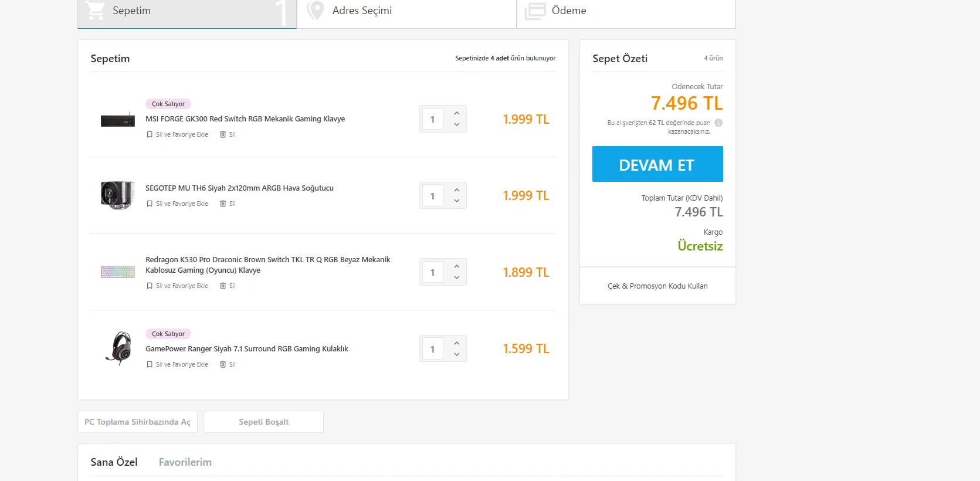Click the 1.899 TL price of Redragon keyboard
Image resolution: width=980 pixels, height=481 pixels.
tap(526, 272)
